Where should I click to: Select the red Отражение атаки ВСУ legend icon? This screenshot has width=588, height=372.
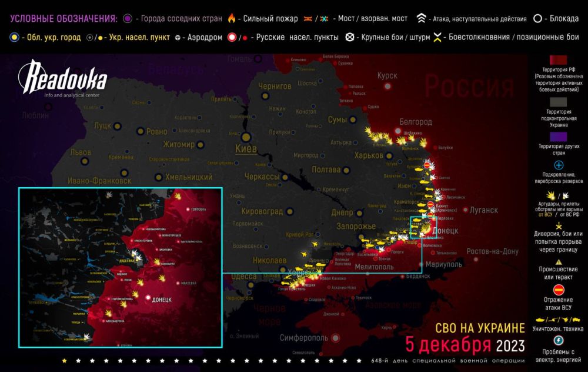coord(559,289)
